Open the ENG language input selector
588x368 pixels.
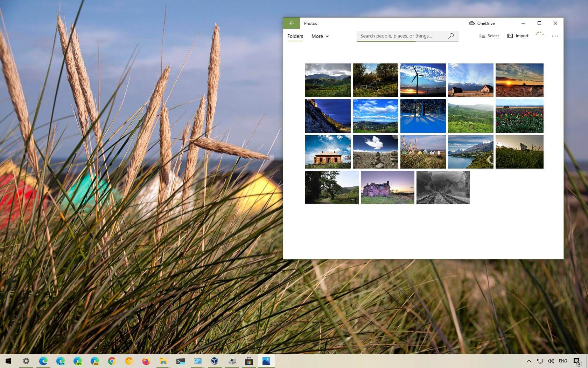tap(563, 361)
